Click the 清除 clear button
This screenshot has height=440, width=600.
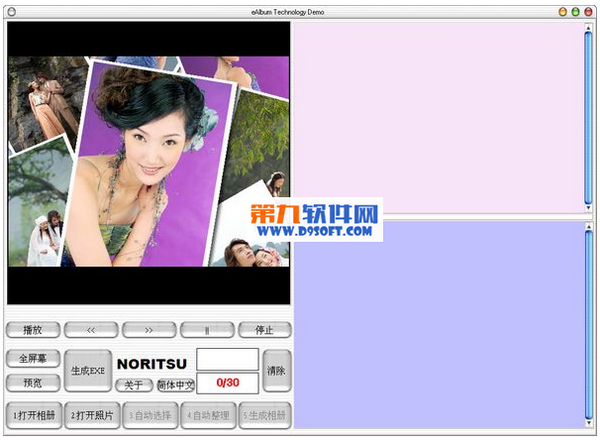(x=277, y=370)
